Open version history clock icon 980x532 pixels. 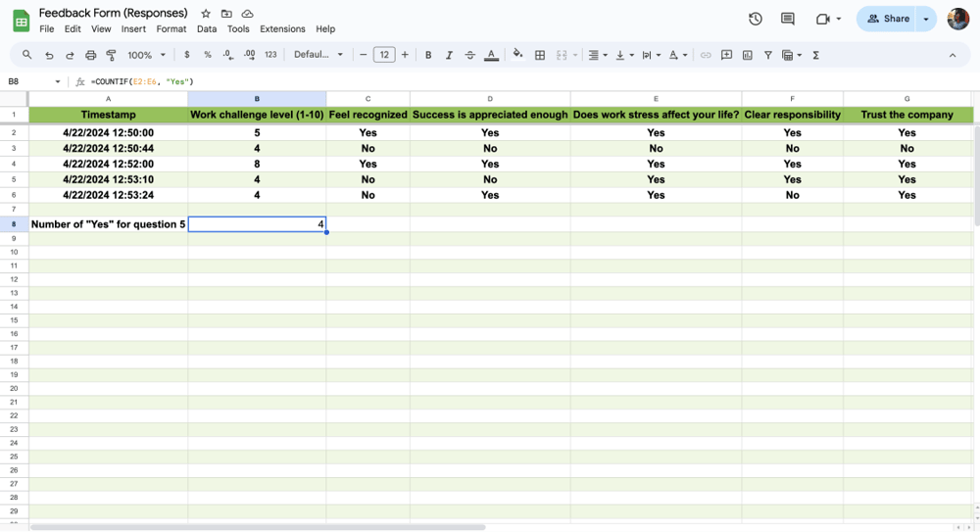[x=756, y=19]
